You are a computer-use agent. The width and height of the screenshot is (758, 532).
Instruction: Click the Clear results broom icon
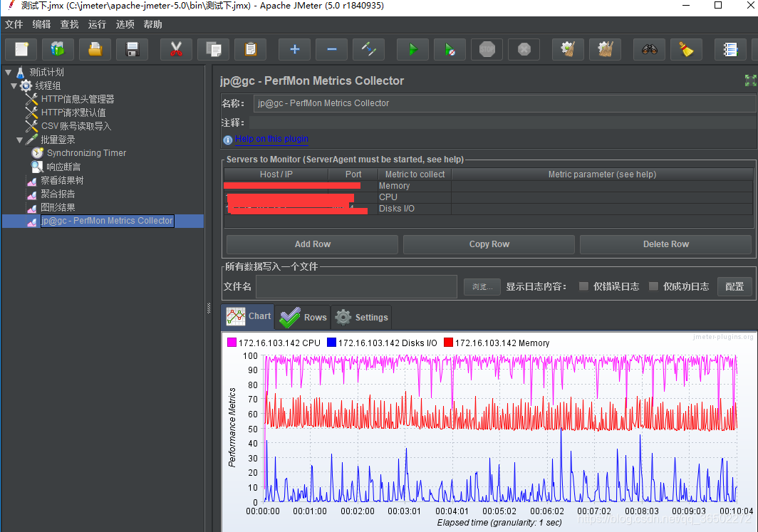(568, 49)
